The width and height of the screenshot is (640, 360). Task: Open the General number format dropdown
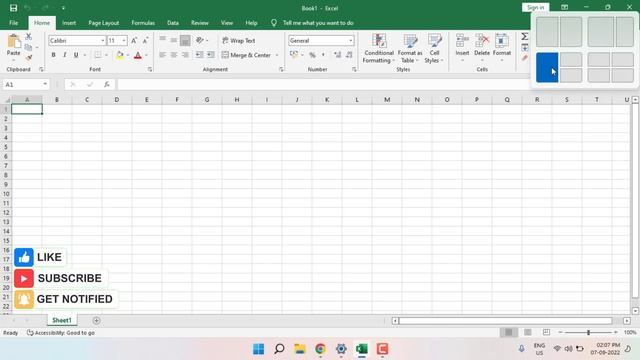click(x=351, y=40)
